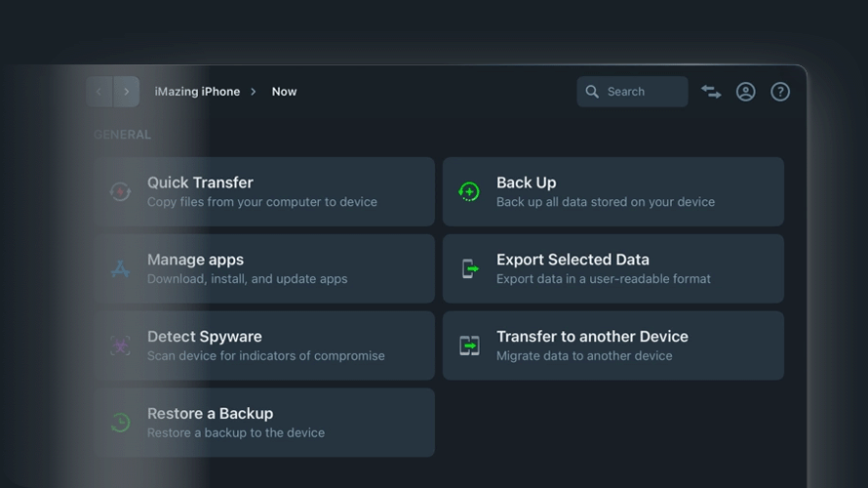The image size is (868, 488).
Task: Click the magnifying glass search icon
Action: pyautogui.click(x=592, y=92)
